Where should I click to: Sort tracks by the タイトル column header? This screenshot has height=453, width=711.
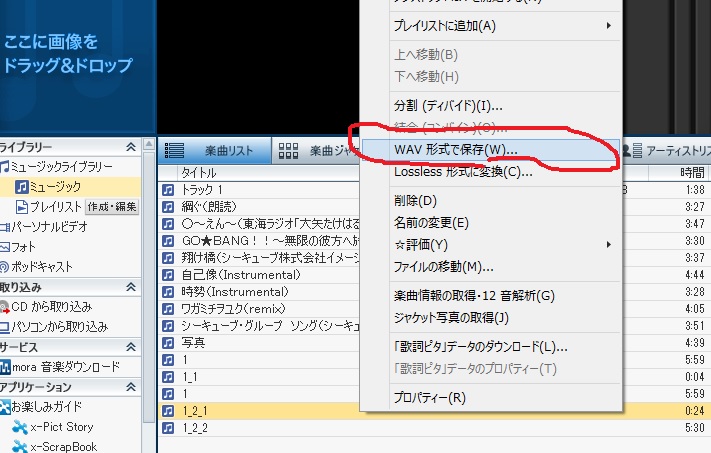[x=200, y=172]
